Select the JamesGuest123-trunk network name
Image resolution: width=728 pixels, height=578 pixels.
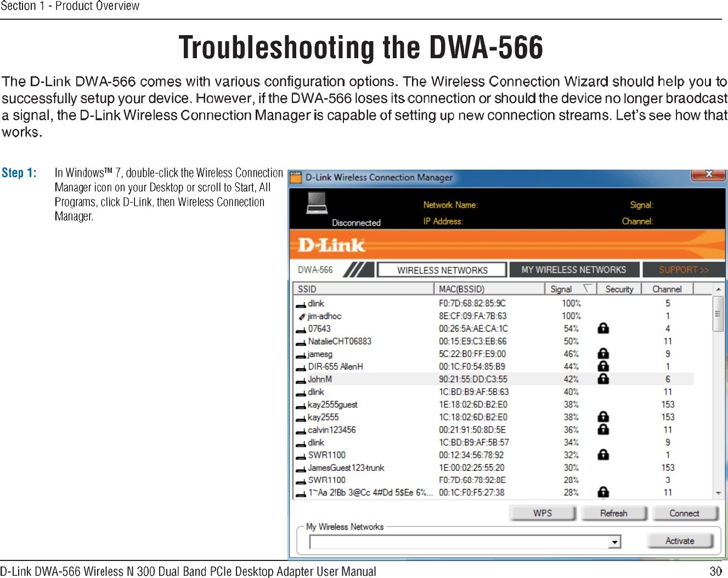[346, 468]
